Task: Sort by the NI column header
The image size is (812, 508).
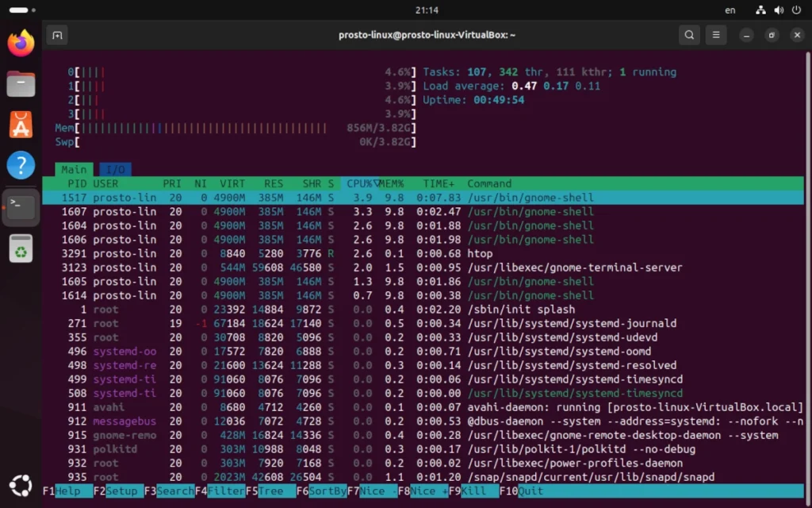Action: [201, 183]
